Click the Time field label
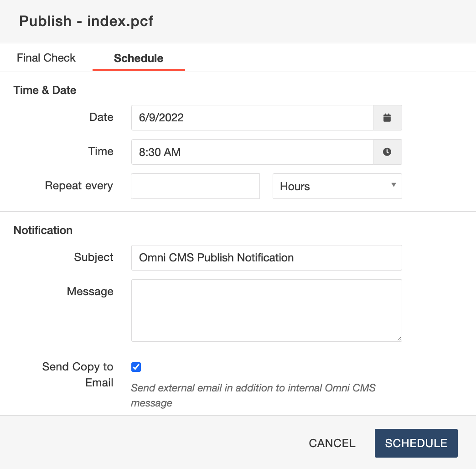The width and height of the screenshot is (476, 469). (101, 151)
